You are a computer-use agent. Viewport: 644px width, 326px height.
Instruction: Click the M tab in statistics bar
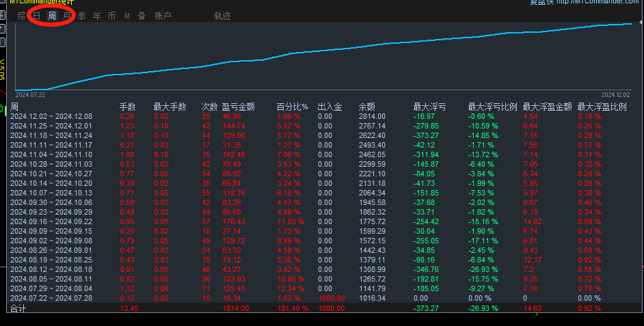pyautogui.click(x=127, y=16)
